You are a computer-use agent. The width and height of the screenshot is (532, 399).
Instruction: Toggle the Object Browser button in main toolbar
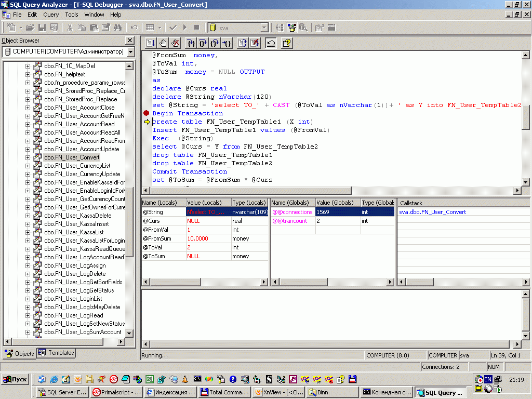click(291, 28)
